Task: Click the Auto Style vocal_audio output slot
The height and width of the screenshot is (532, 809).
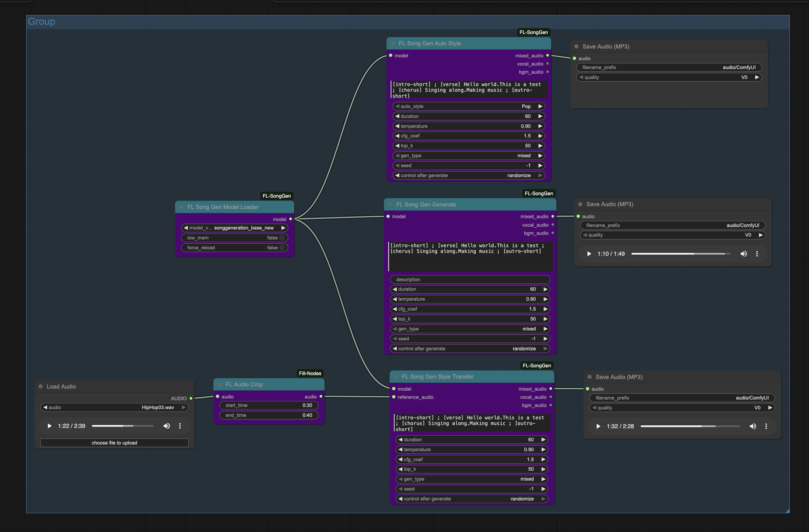Action: pos(547,64)
